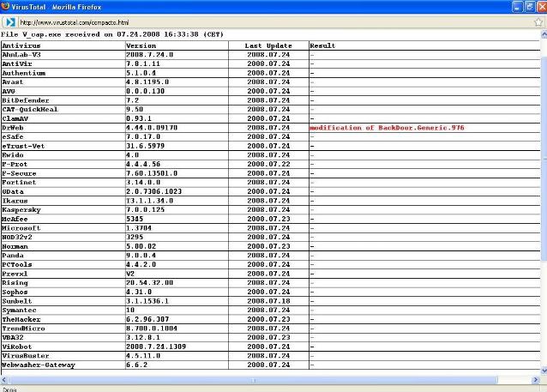Click the vertical scrollbar down arrow

[x=544, y=371]
